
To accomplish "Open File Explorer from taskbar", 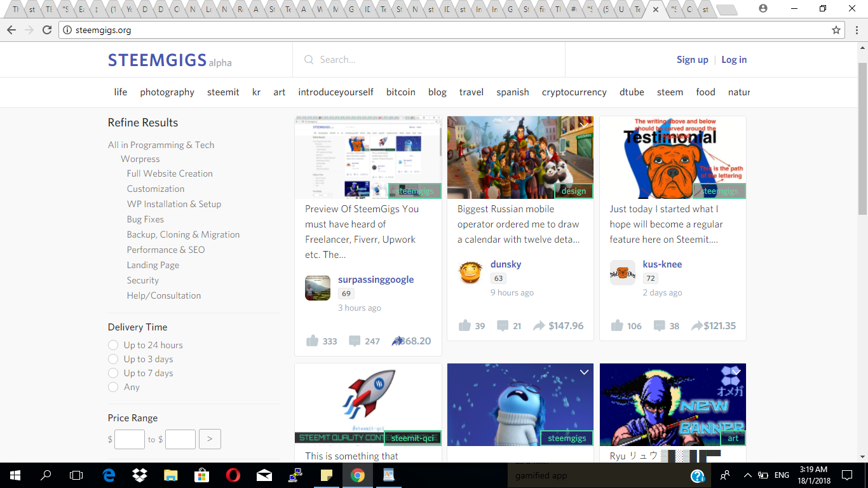I will [x=170, y=475].
